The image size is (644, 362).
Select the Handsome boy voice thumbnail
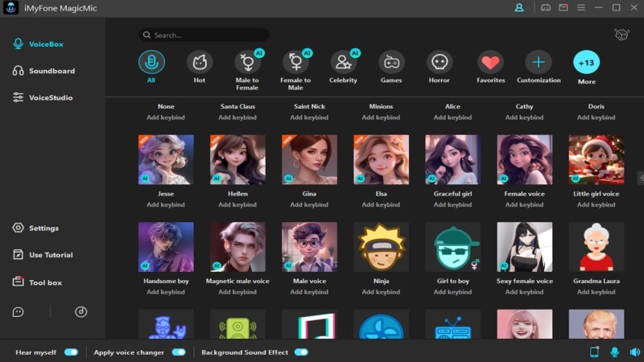(166, 247)
